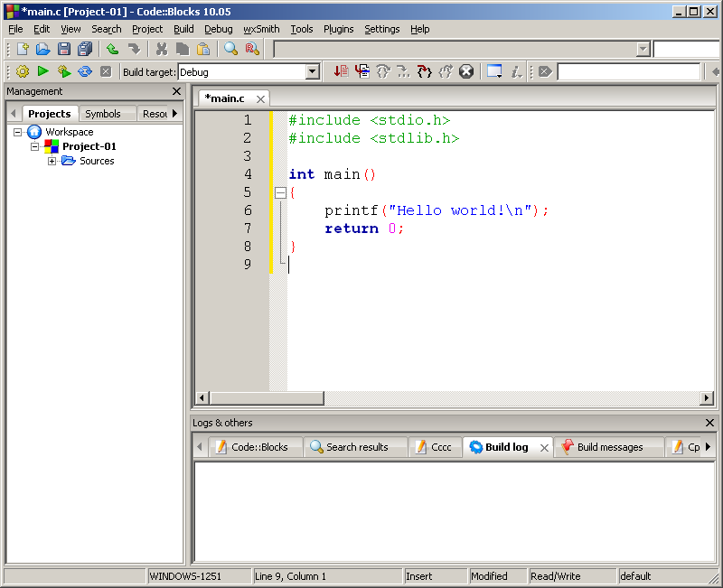Open the Debug menu
The height and width of the screenshot is (588, 723).
click(x=219, y=29)
